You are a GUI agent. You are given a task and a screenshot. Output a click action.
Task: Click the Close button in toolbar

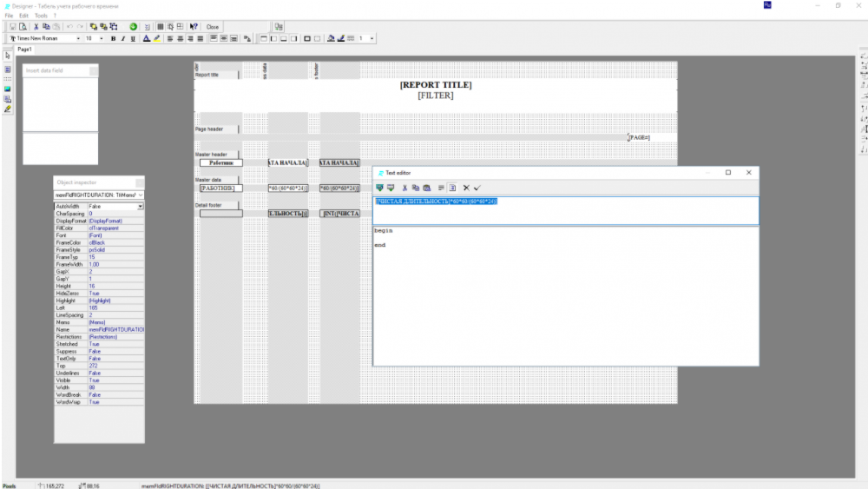click(x=213, y=27)
